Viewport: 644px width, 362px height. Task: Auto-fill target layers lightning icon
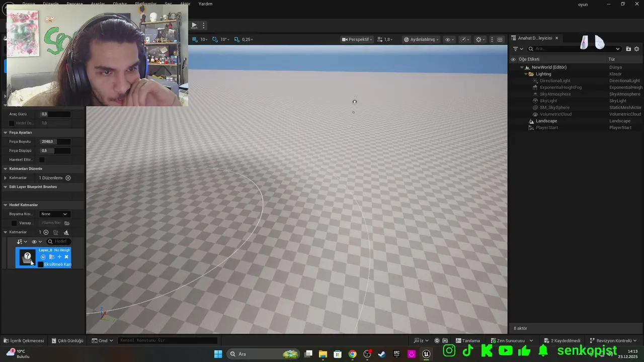click(x=66, y=232)
